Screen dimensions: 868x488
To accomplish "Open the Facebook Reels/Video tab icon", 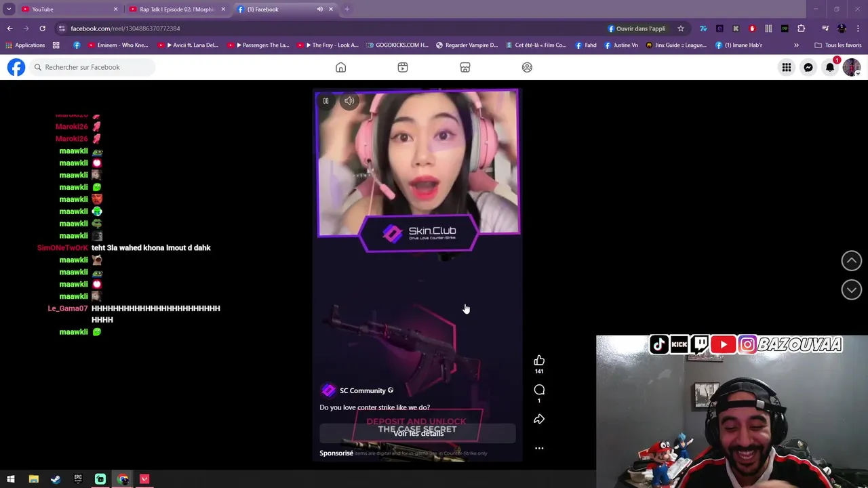I will (x=403, y=67).
